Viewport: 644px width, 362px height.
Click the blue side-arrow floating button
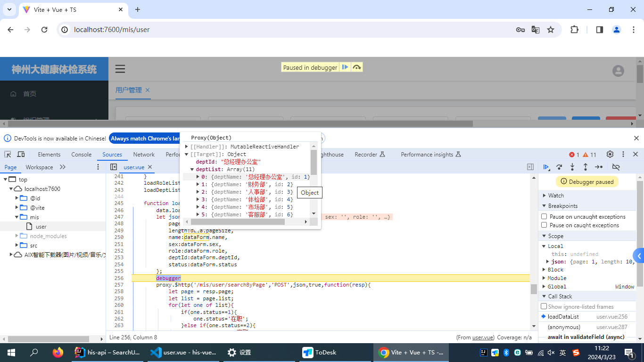coord(639,256)
